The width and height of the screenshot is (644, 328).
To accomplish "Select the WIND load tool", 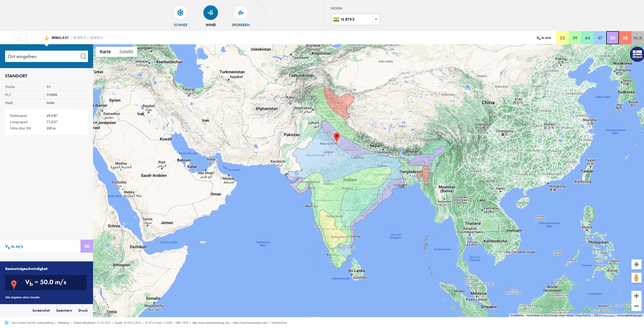I will point(211,12).
